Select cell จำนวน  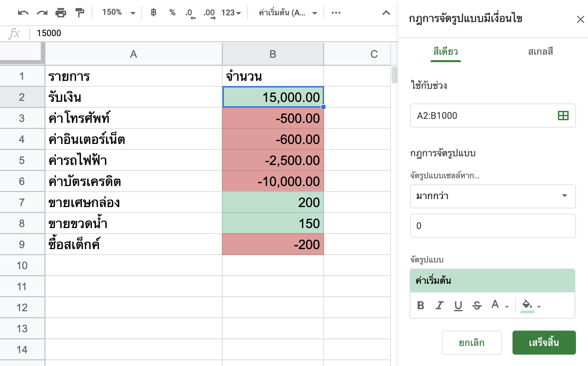(x=273, y=76)
